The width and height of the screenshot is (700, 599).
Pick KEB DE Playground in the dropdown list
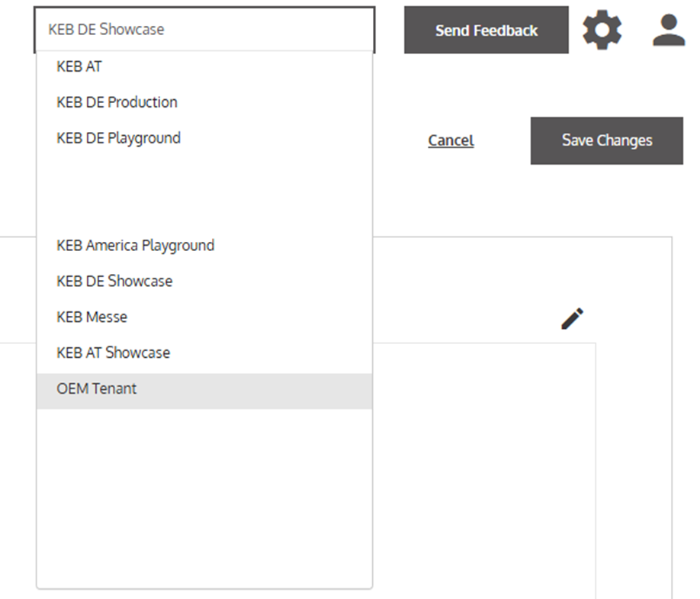[118, 138]
